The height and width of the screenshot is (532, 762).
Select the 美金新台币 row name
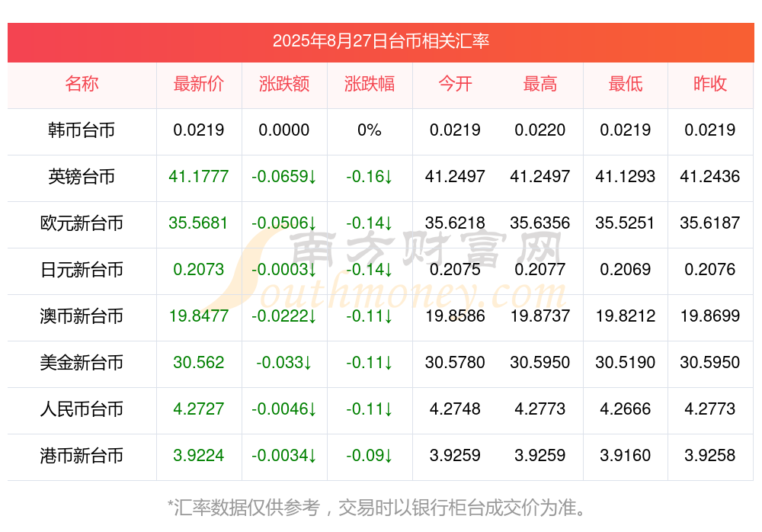(x=82, y=363)
